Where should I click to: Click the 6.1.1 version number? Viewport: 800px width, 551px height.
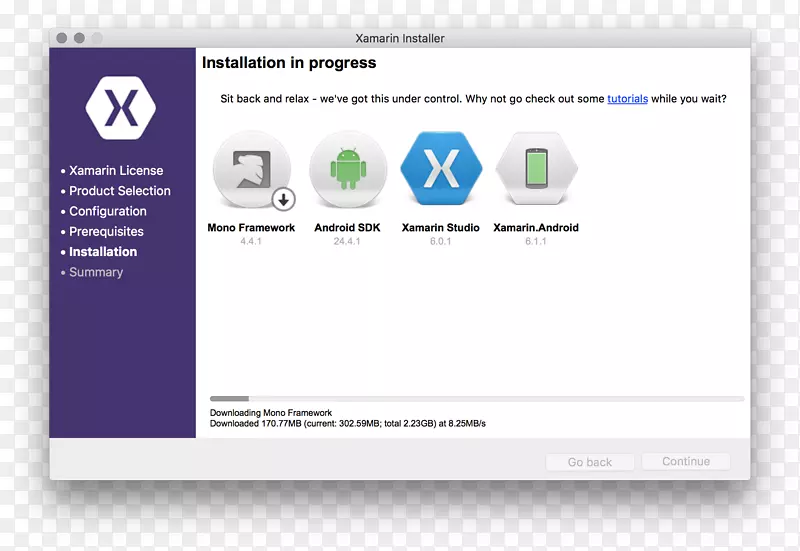click(x=536, y=241)
